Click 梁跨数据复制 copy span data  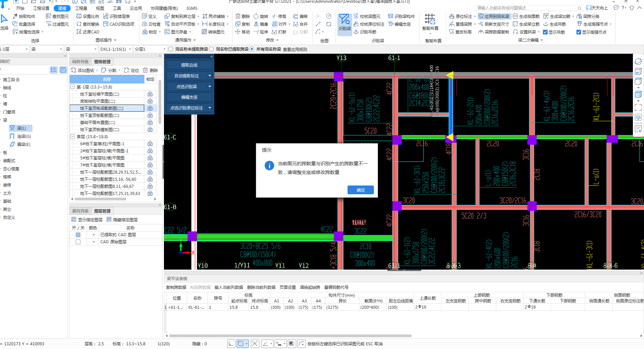[x=494, y=32]
